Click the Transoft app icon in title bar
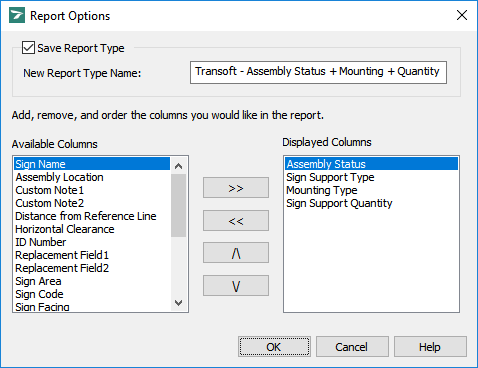The image size is (478, 368). coord(17,15)
